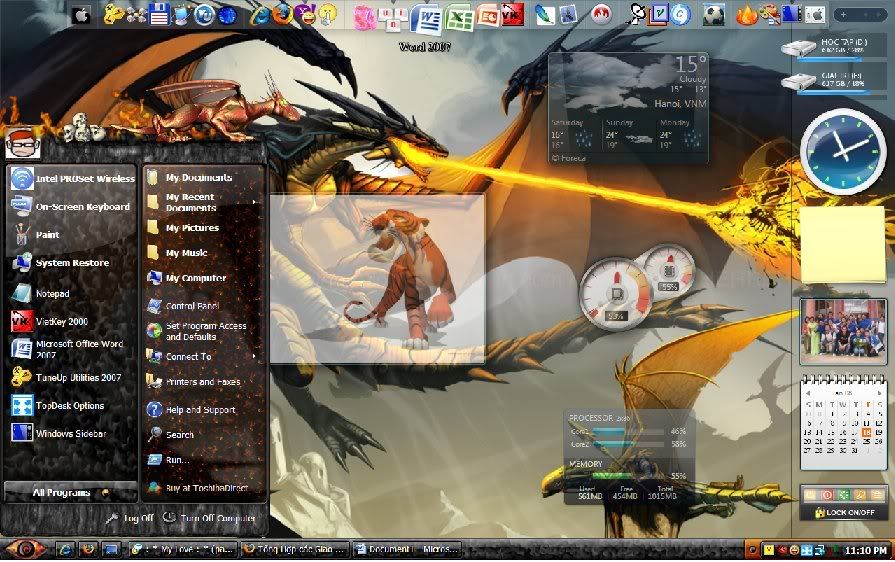Toggle the LOCK ON/OFF sidebar gadget

[x=842, y=512]
